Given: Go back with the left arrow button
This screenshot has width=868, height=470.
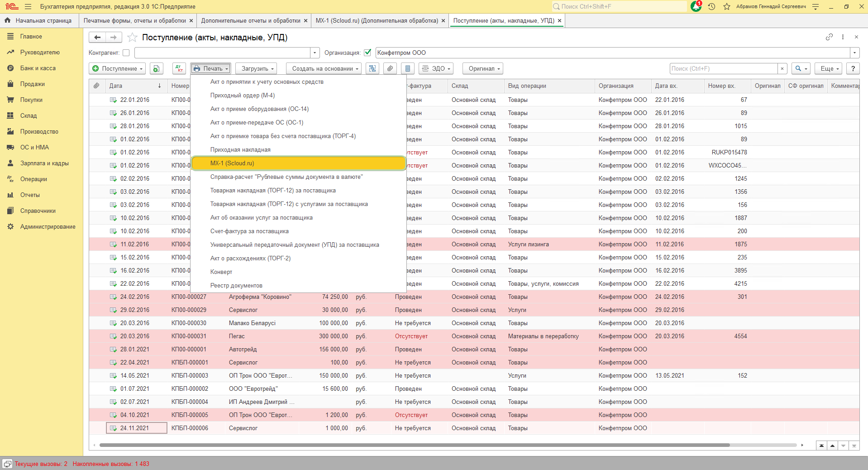Looking at the screenshot, I should point(97,37).
